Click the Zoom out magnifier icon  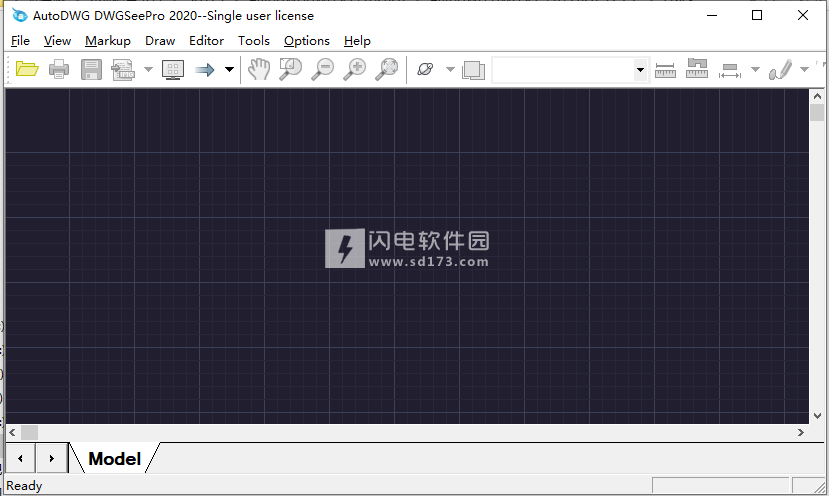coord(323,69)
